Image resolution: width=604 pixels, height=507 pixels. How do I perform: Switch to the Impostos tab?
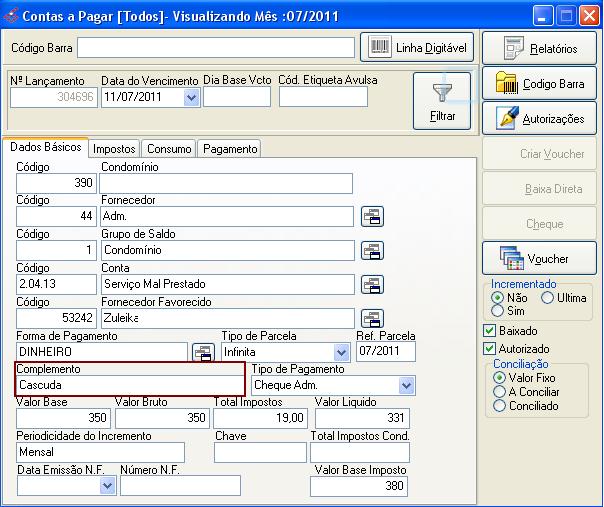coord(114,149)
